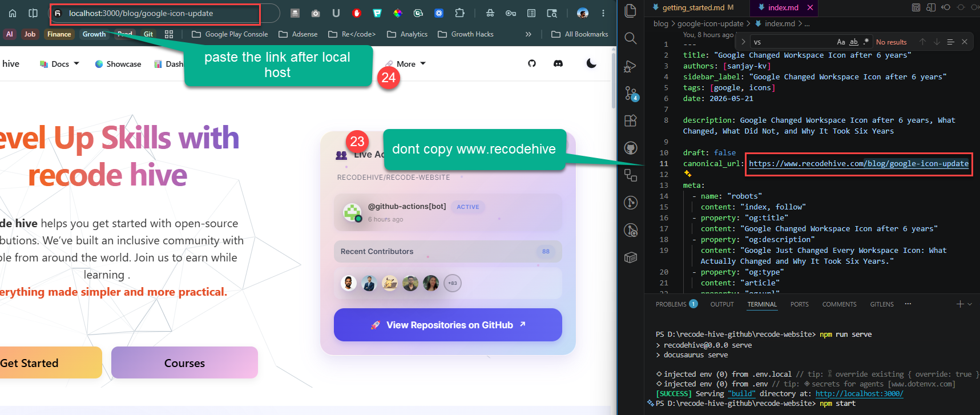Open the browser profile avatar
Viewport: 980px width, 415px height.
[x=583, y=13]
